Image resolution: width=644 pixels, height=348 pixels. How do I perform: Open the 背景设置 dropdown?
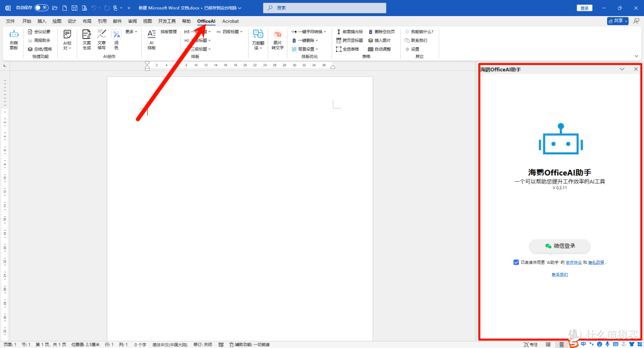[305, 49]
